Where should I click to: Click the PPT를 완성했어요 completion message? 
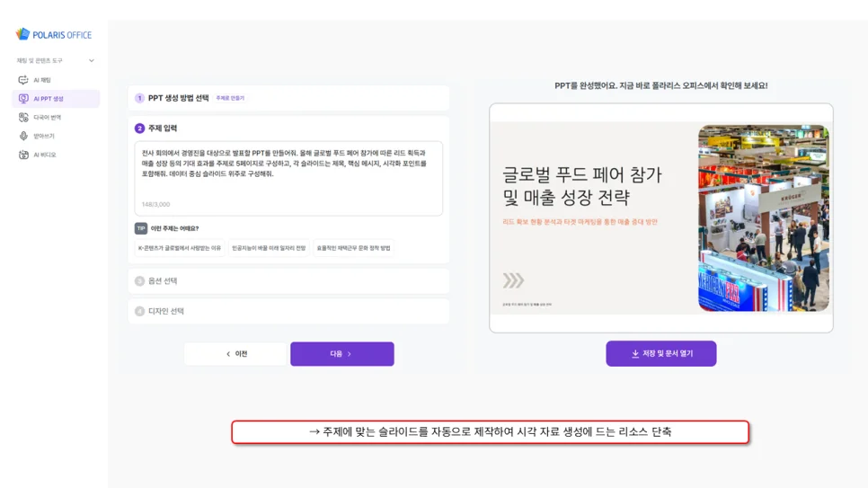point(661,85)
